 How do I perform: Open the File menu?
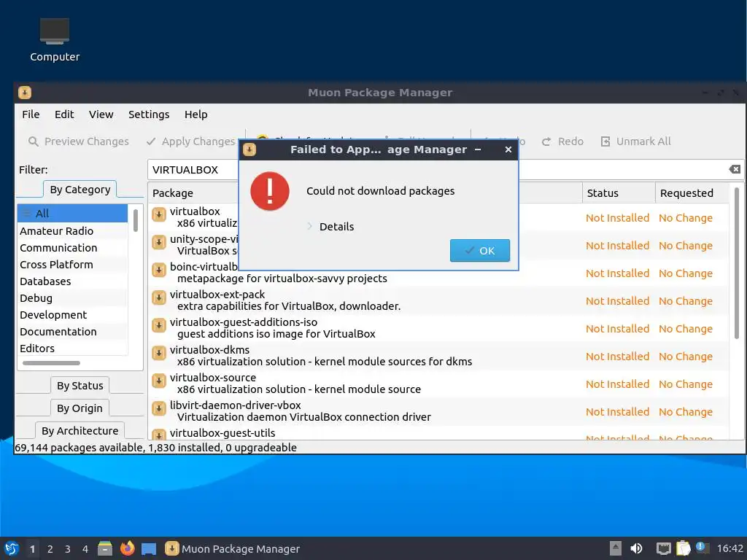pos(31,114)
